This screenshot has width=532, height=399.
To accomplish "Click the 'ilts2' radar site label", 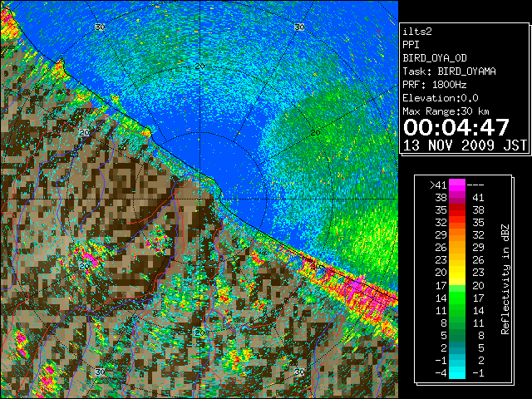I will pyautogui.click(x=417, y=32).
